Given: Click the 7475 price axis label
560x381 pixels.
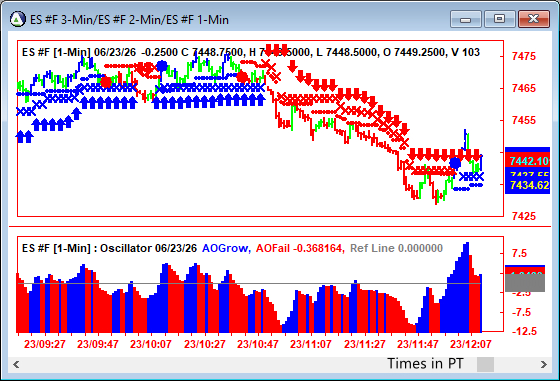Looking at the screenshot, I should [524, 56].
